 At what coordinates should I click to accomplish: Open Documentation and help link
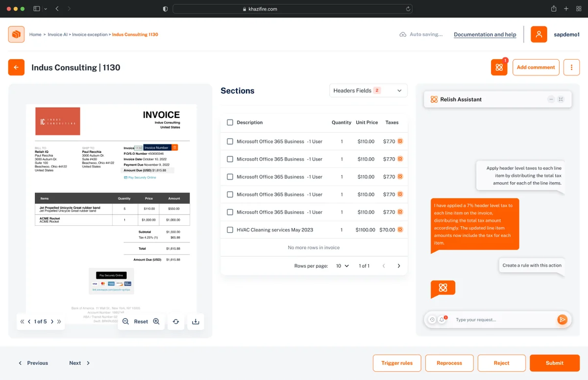click(x=485, y=35)
